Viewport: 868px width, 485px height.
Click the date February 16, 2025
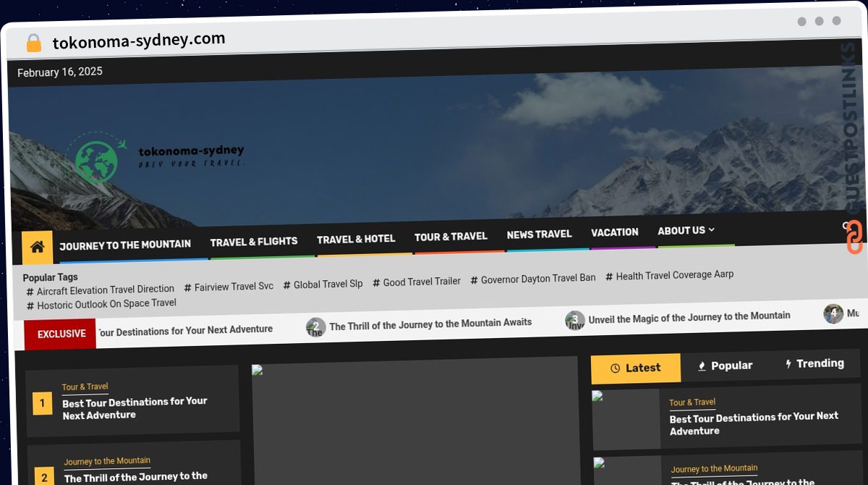click(60, 72)
